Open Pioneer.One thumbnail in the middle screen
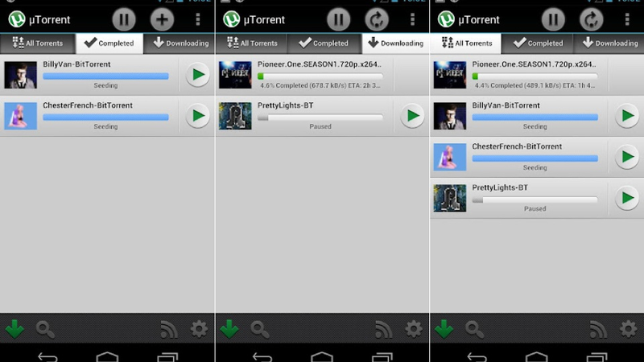Screen dimensions: 644x362 click(235, 75)
